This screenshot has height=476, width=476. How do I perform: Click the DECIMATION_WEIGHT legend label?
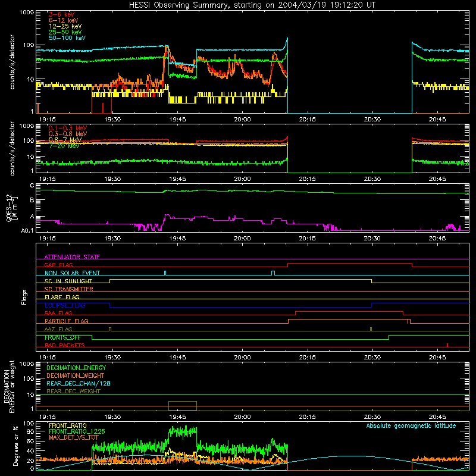tap(76, 375)
